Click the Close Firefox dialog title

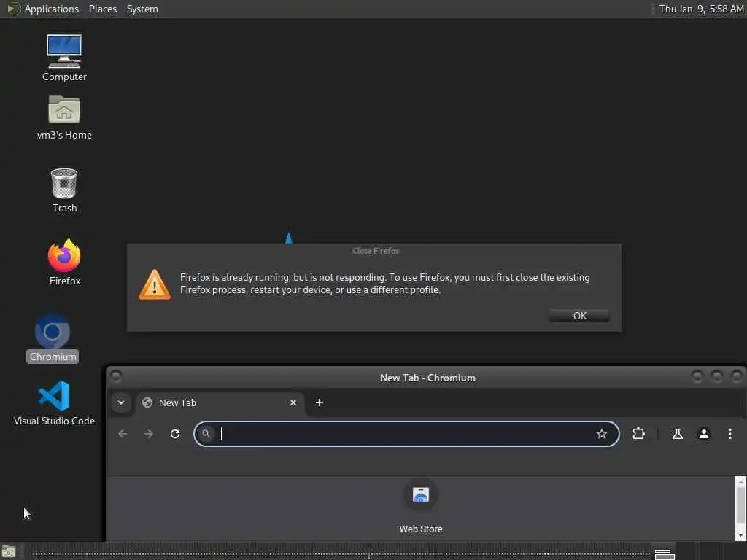[376, 251]
